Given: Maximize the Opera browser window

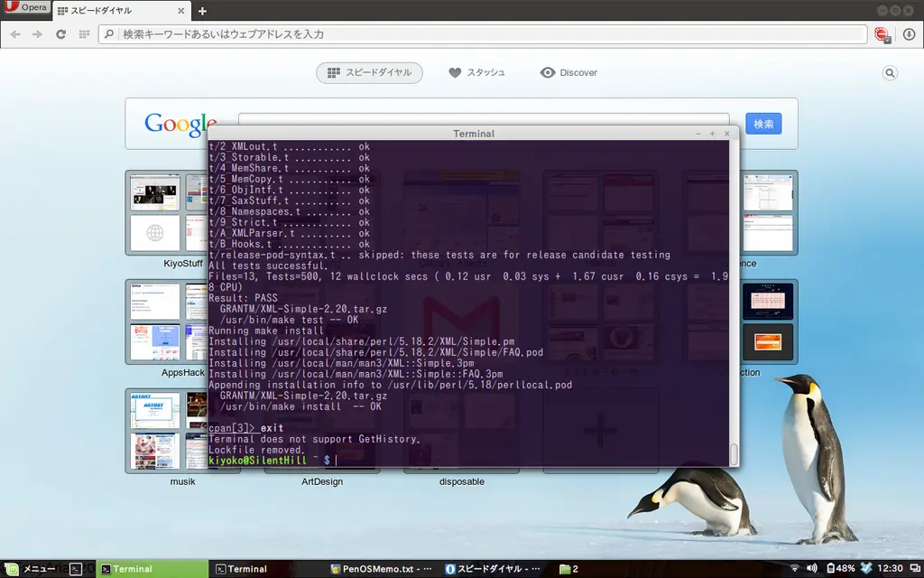Looking at the screenshot, I should (x=895, y=11).
